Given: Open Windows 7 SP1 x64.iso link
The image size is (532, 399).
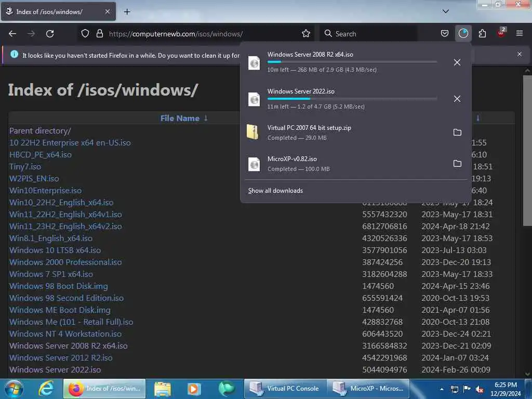Looking at the screenshot, I should [x=51, y=274].
